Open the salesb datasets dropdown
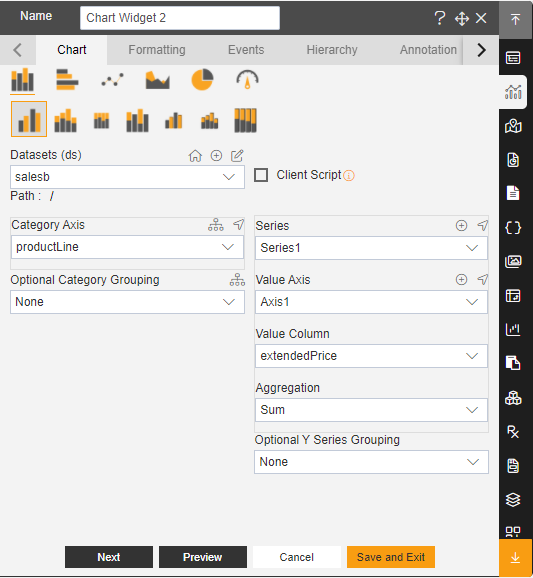Image resolution: width=533 pixels, height=578 pixels. click(127, 177)
